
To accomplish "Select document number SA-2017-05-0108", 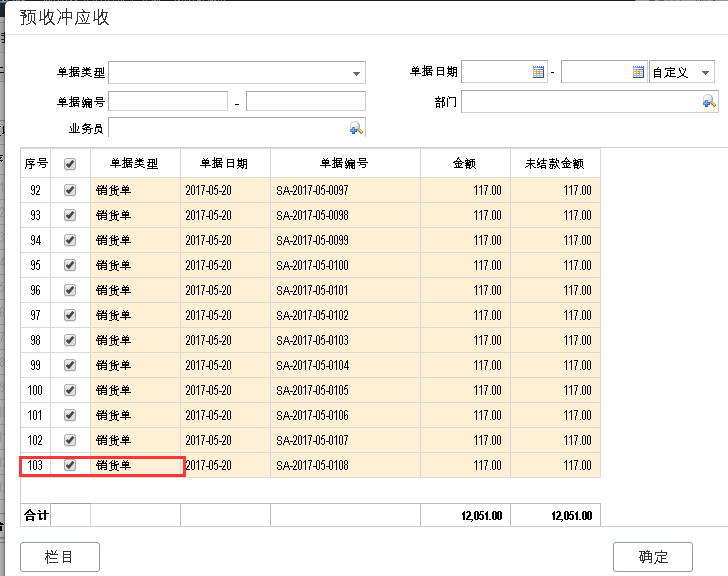I will (x=312, y=466).
